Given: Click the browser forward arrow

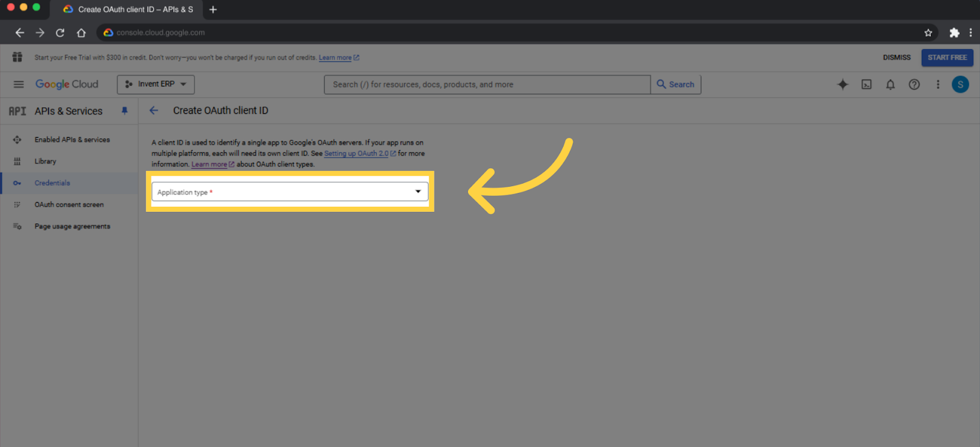Looking at the screenshot, I should [x=40, y=32].
